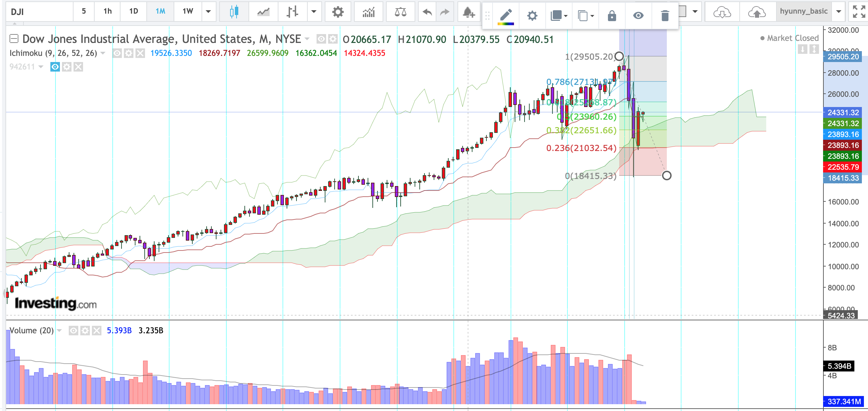
Task: Lock the selected Fibonacci drawing
Action: (x=612, y=16)
